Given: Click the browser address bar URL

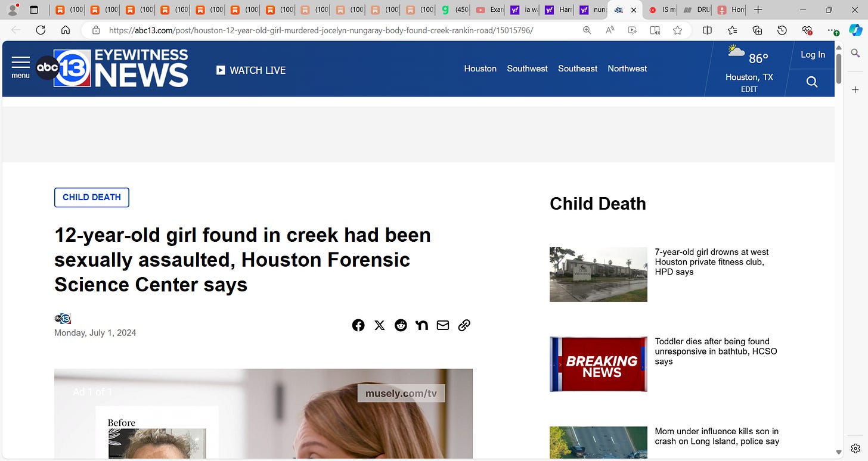Looking at the screenshot, I should tap(321, 30).
